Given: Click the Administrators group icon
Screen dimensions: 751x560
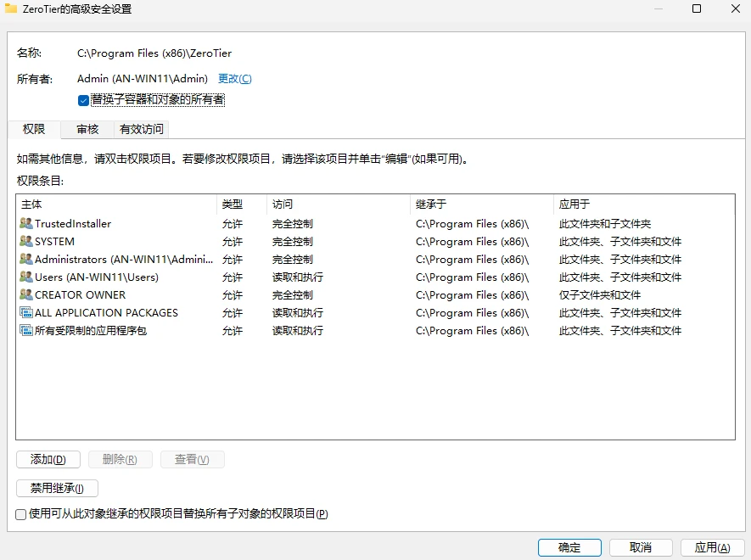Looking at the screenshot, I should point(25,260).
